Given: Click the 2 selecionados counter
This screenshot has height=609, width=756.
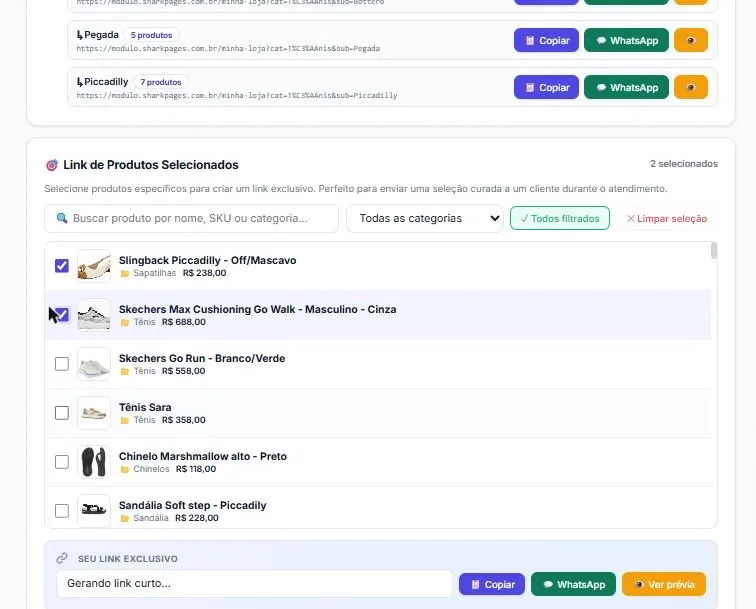Looking at the screenshot, I should (x=684, y=164).
